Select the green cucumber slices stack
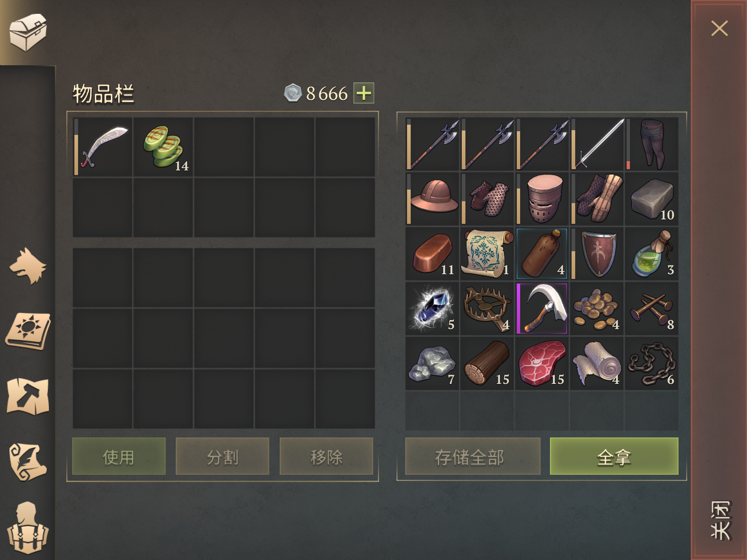This screenshot has width=747, height=560. click(163, 147)
